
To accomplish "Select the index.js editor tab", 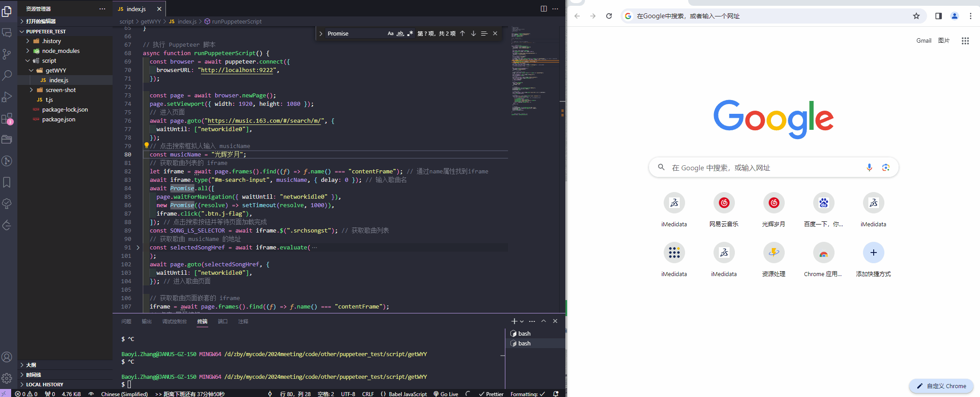I will 140,9.
